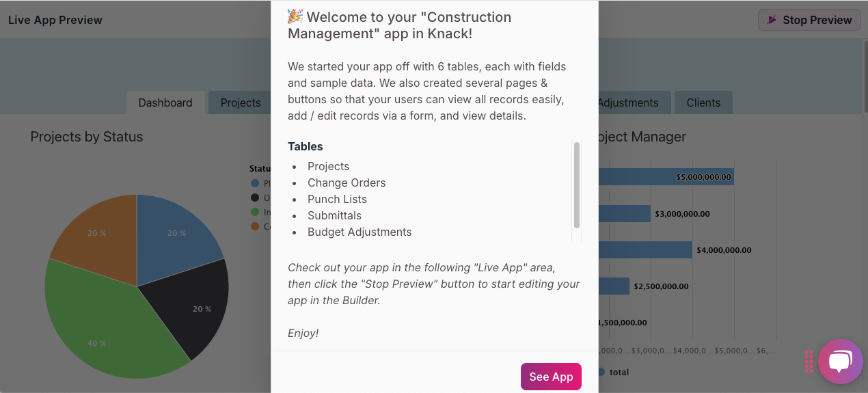Go to the Clients tab

tap(703, 103)
